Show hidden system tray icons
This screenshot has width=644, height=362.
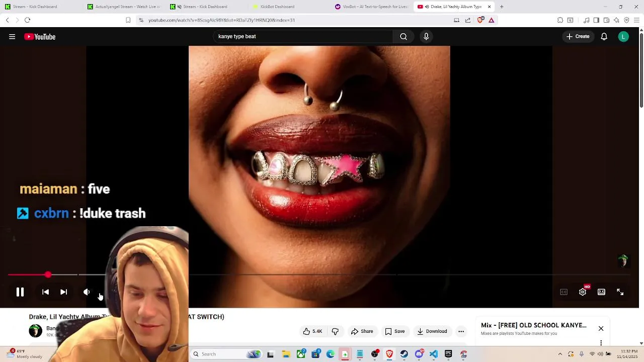[x=560, y=354]
